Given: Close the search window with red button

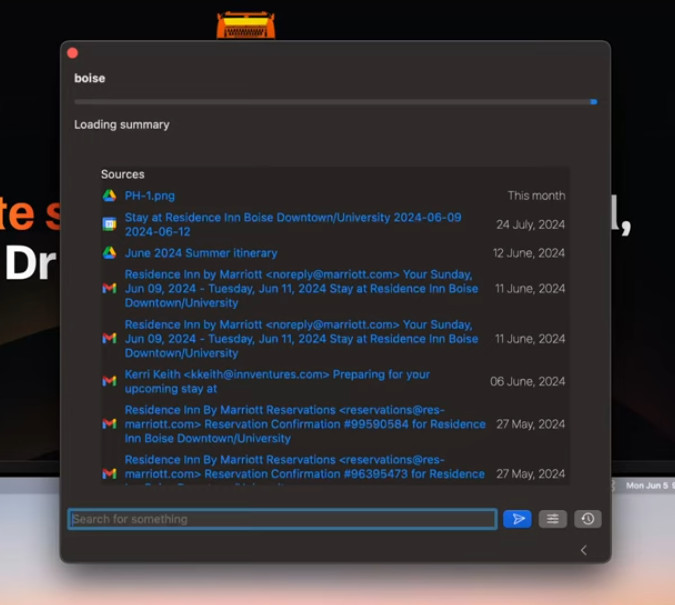Looking at the screenshot, I should click(73, 53).
